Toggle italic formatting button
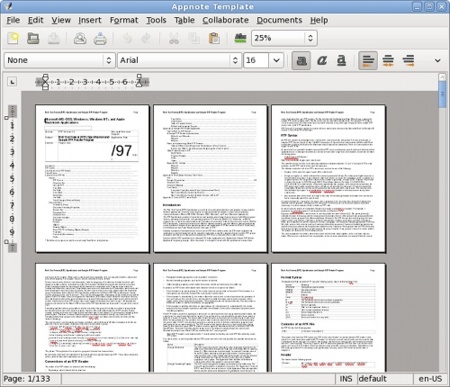450x387 pixels. click(x=321, y=60)
